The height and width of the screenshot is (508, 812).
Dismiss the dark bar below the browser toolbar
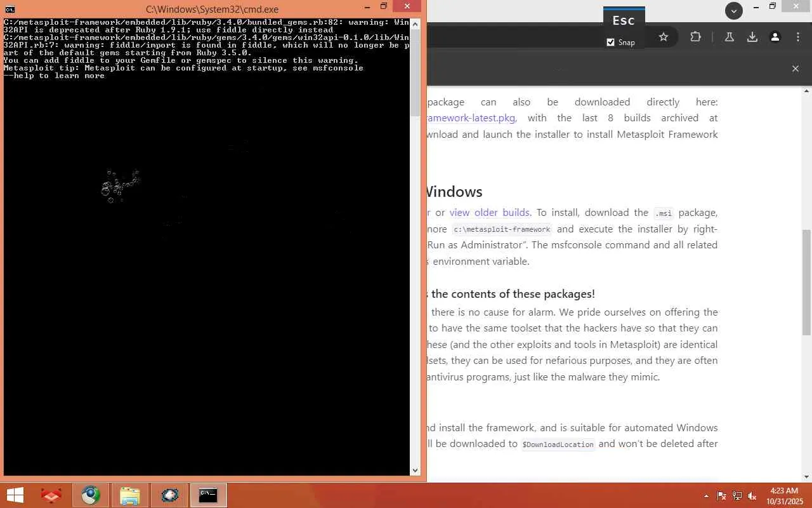[796, 69]
